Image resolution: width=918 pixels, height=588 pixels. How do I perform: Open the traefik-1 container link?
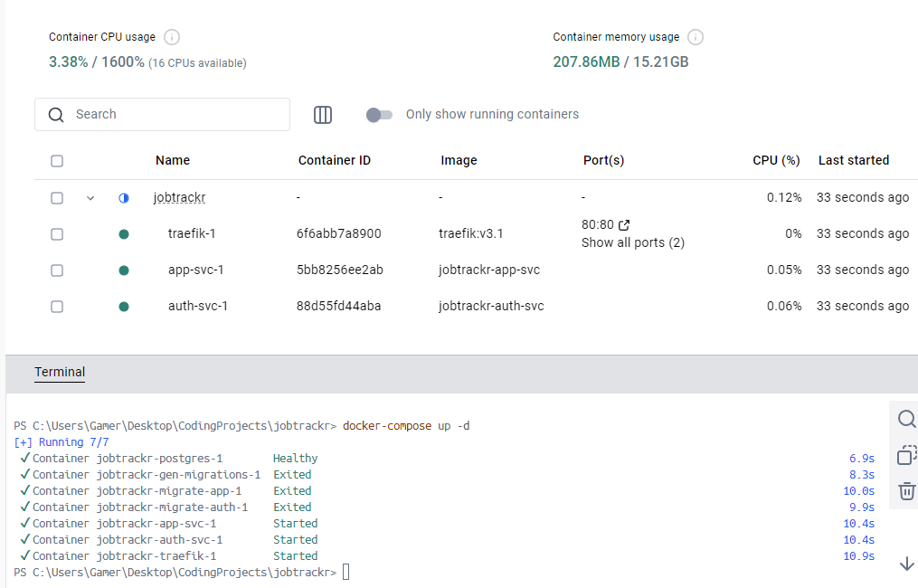pos(191,233)
